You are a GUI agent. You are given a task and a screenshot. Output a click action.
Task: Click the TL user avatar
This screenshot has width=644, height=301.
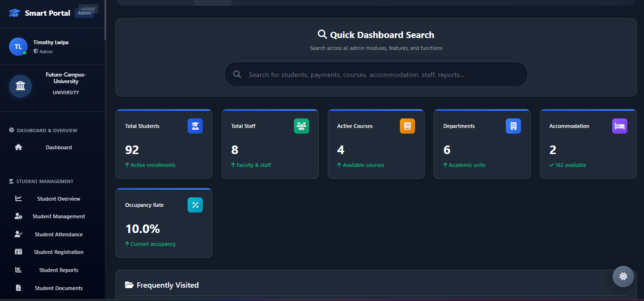click(18, 47)
